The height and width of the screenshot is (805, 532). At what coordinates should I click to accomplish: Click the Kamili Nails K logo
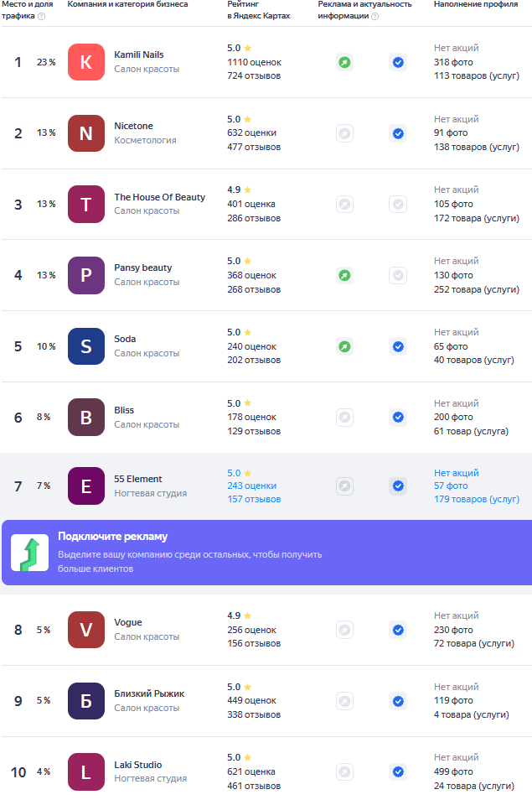pyautogui.click(x=85, y=62)
